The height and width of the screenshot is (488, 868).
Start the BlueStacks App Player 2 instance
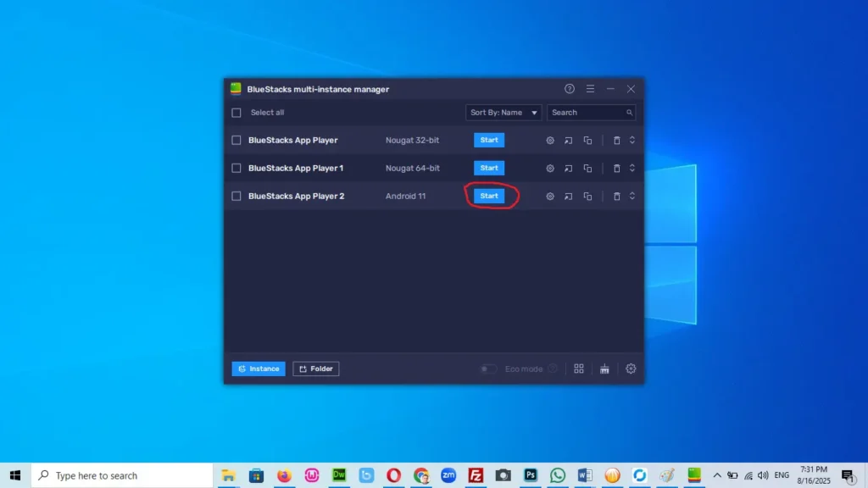click(489, 197)
